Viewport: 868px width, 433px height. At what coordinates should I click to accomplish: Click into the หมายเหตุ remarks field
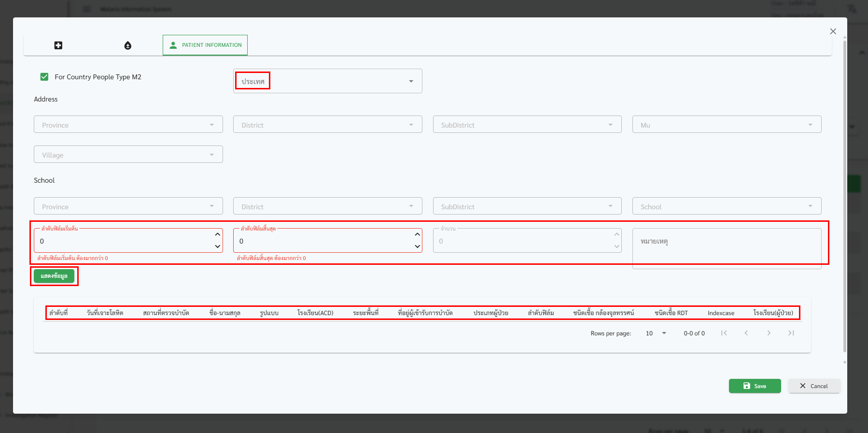[726, 248]
